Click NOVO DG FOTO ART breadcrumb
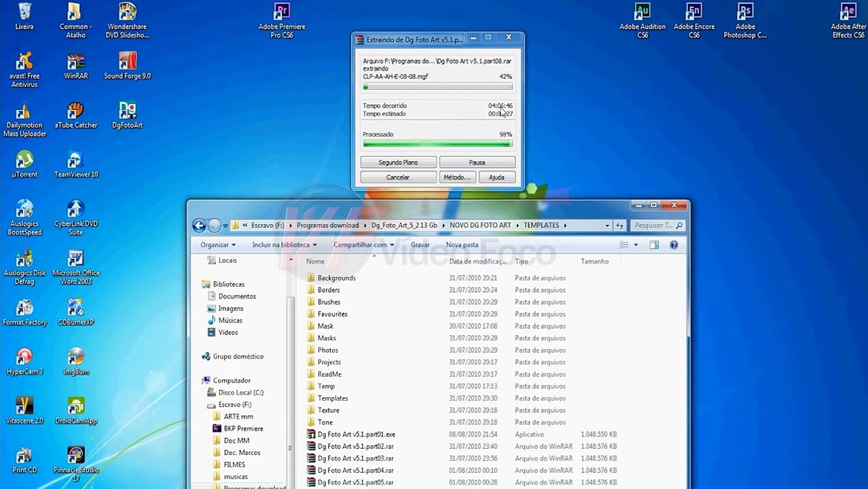The height and width of the screenshot is (489, 868). [x=480, y=225]
